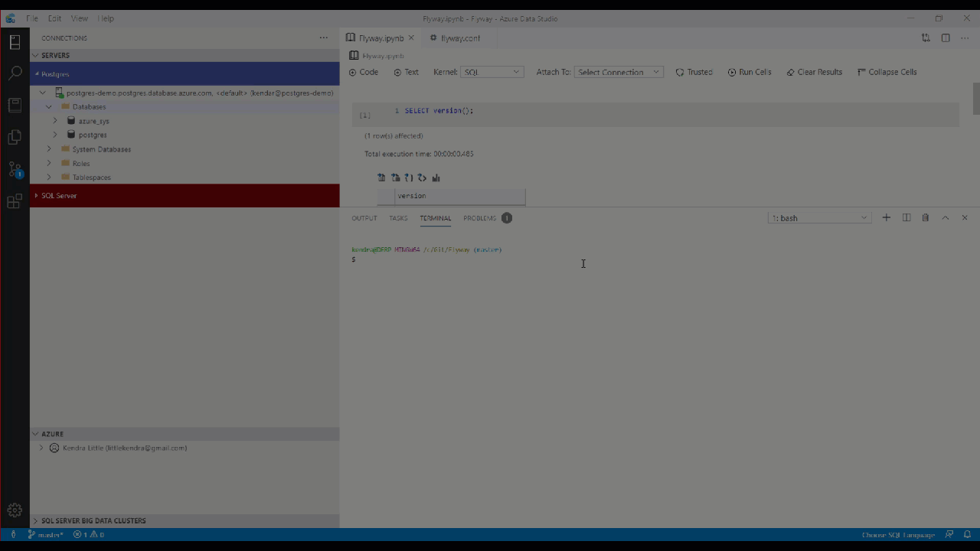
Task: Expand the Tablespaces folder
Action: pos(50,177)
